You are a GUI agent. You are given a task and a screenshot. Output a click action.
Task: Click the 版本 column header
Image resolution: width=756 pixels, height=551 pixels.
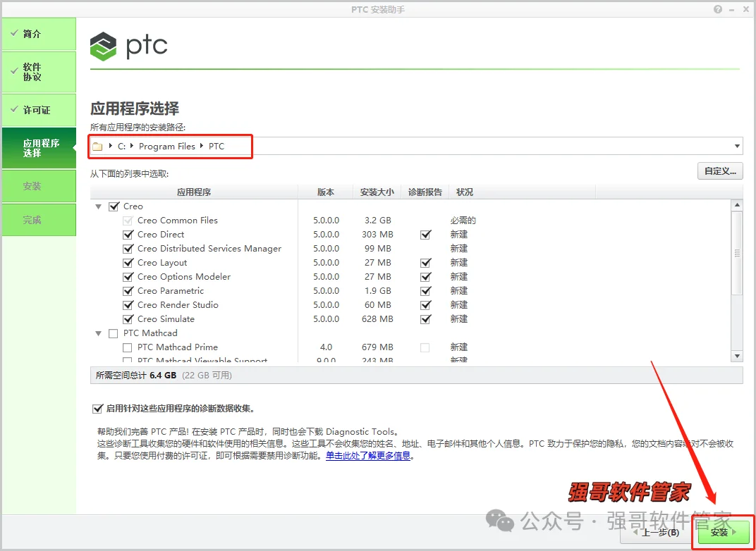click(325, 192)
